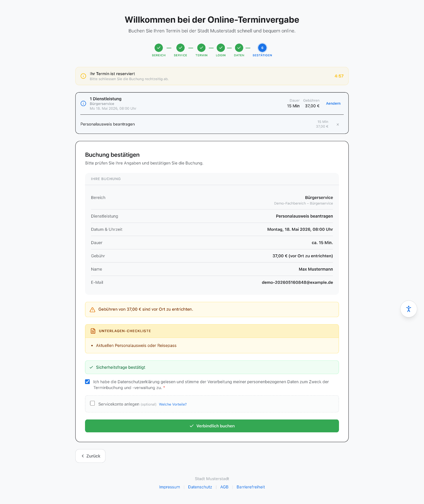Go to the Termin step circle
Image resolution: width=424 pixels, height=504 pixels.
[202, 48]
